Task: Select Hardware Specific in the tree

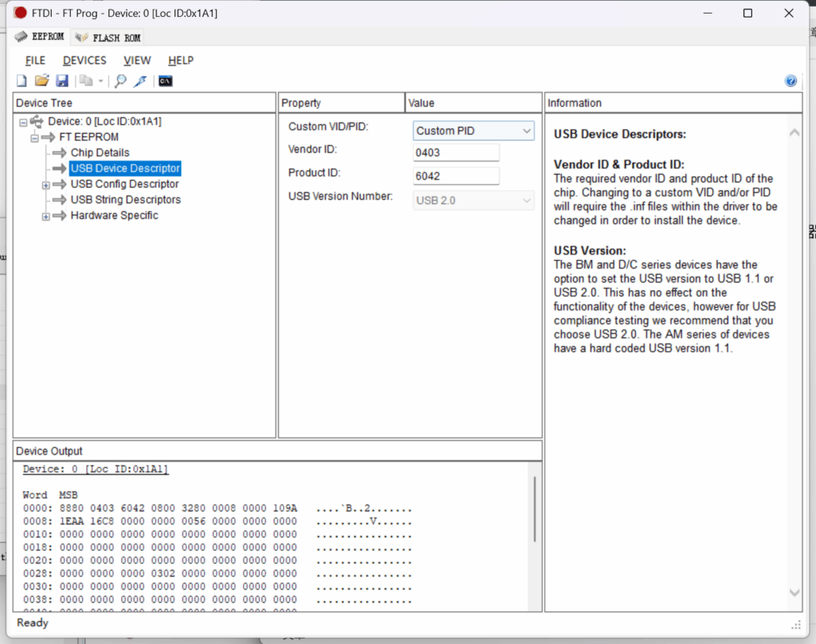Action: (114, 215)
